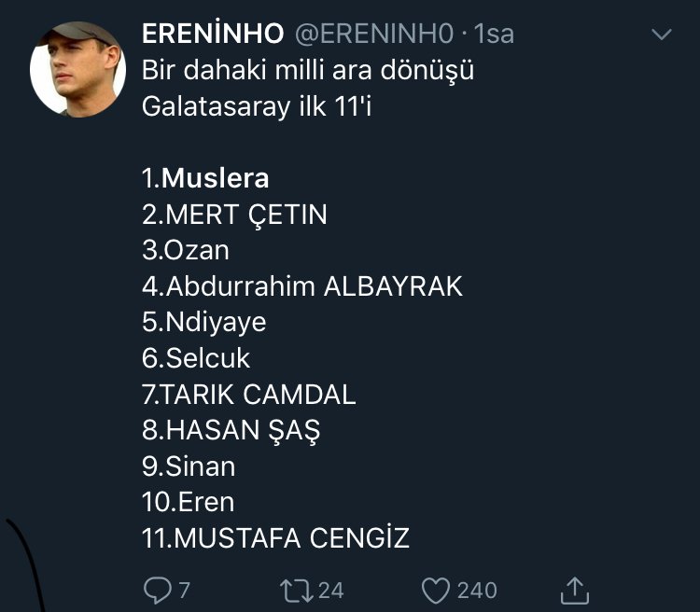Click the 11.MUSTAFA CENGİZ line
This screenshot has width=700, height=612.
275,538
